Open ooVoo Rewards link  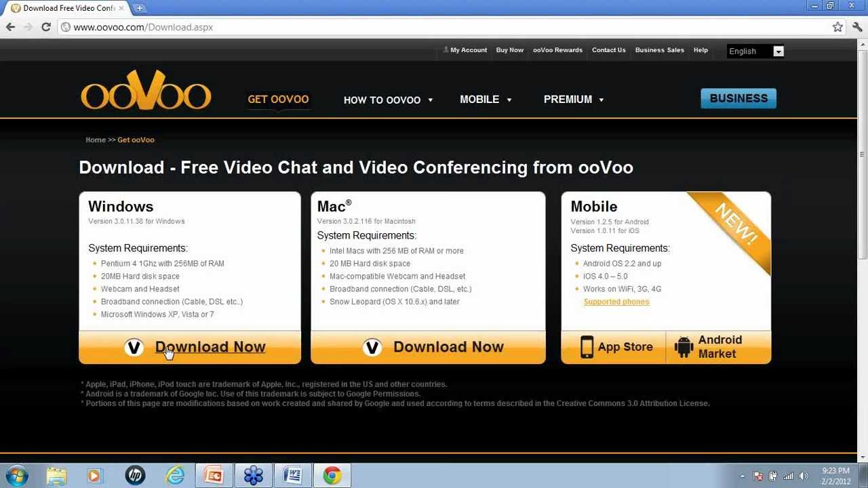coord(557,50)
